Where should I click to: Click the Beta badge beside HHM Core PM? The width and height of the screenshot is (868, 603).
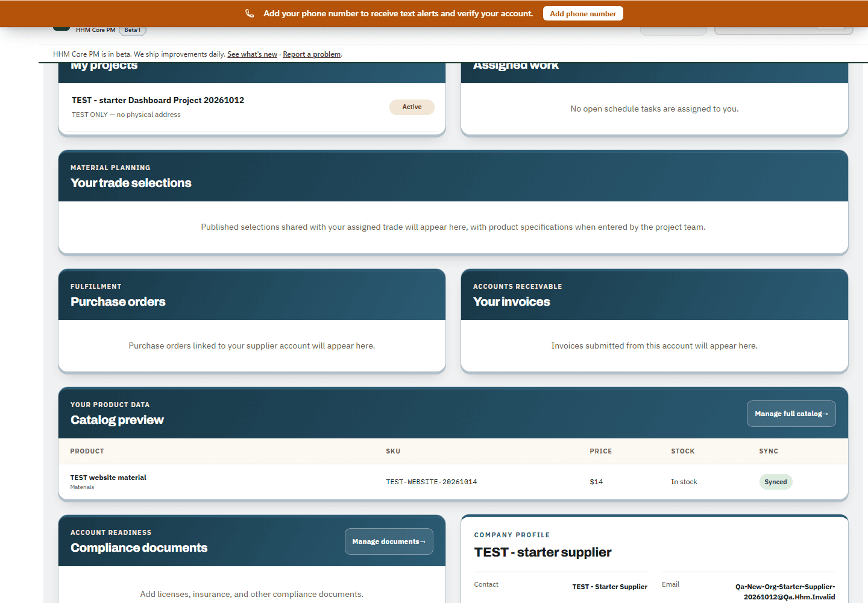(x=133, y=30)
